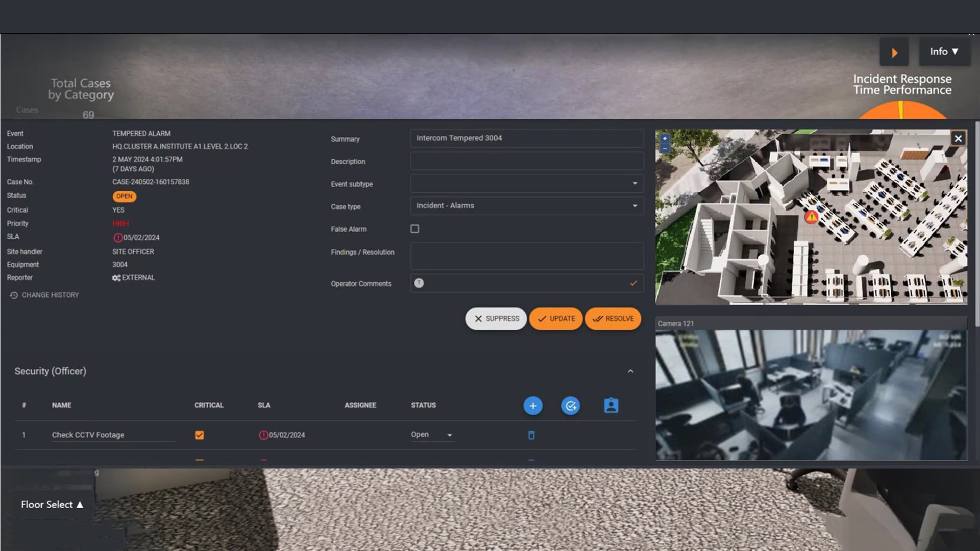The width and height of the screenshot is (980, 551).
Task: Click the blue add task plus icon
Action: (x=533, y=406)
